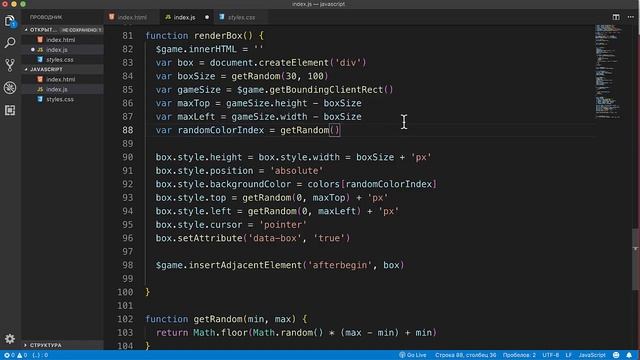The height and width of the screenshot is (360, 640).
Task: Open the Debug view
Action: pyautogui.click(x=10, y=87)
